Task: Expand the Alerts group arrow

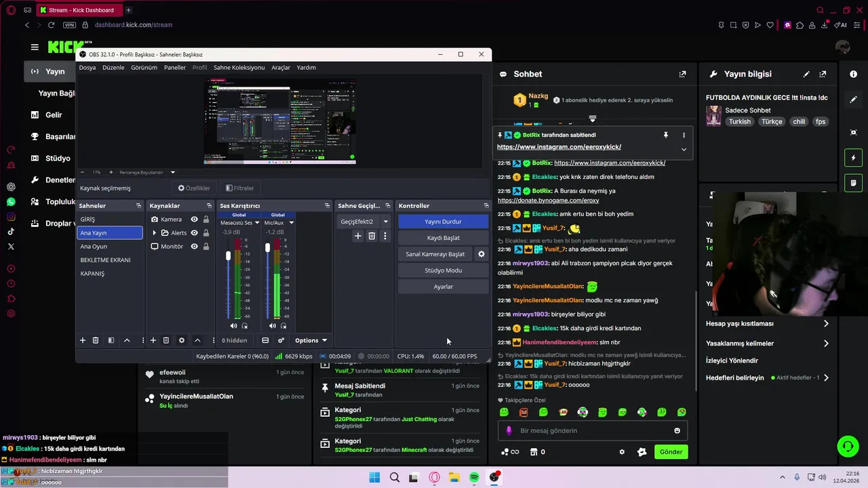Action: tap(154, 232)
